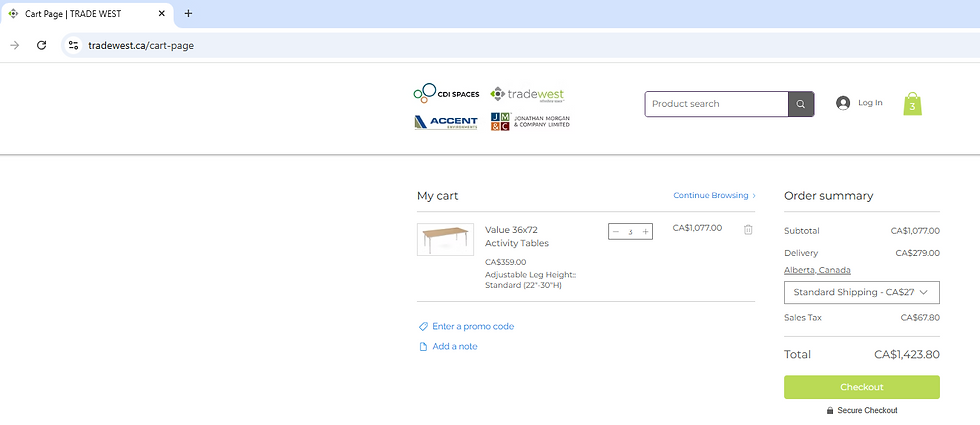Click the green Checkout button
The height and width of the screenshot is (425, 980).
861,387
